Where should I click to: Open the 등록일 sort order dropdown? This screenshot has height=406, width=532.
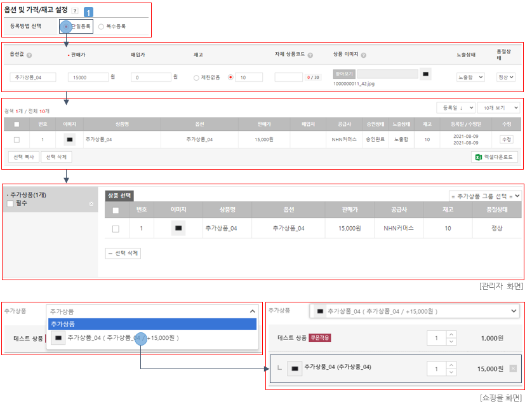[456, 108]
